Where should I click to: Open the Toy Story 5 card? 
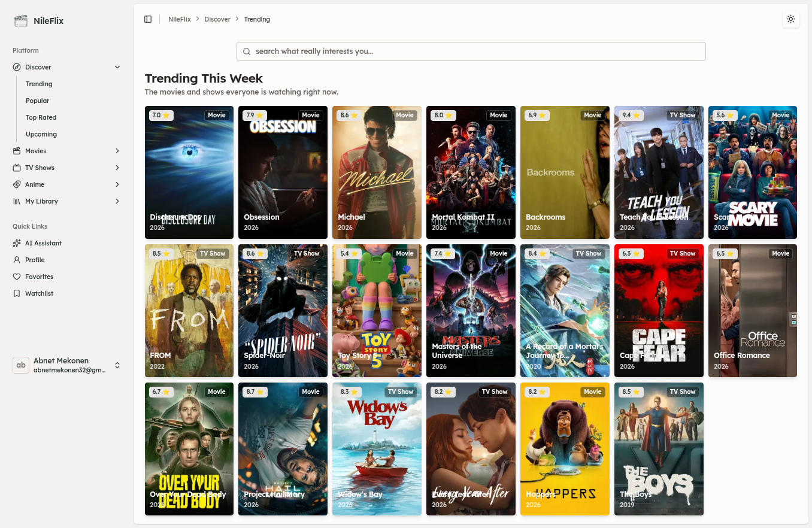(377, 311)
